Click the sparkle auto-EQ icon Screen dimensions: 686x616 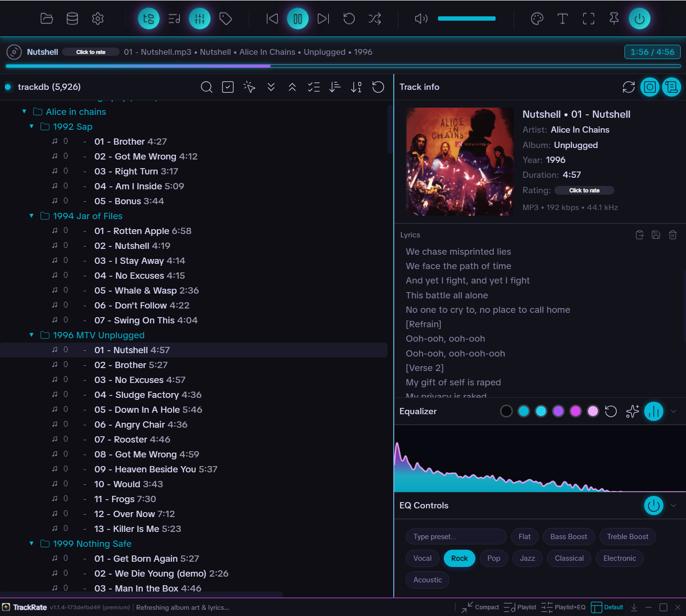pos(632,411)
